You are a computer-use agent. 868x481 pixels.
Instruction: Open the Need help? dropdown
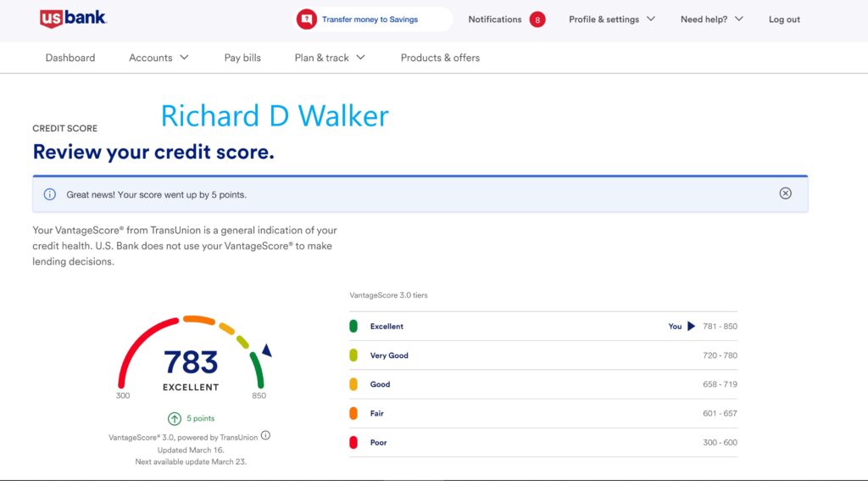tap(711, 20)
